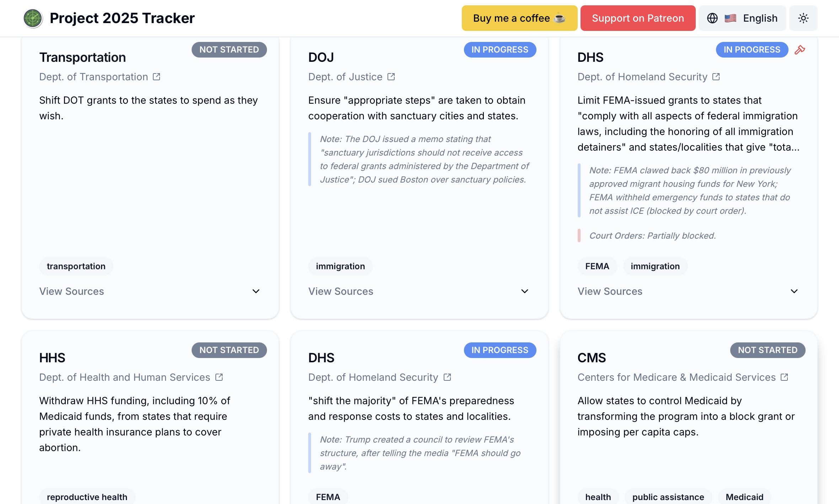Open Dept. of Transportation external link icon
This screenshot has height=504, width=839.
pyautogui.click(x=156, y=77)
